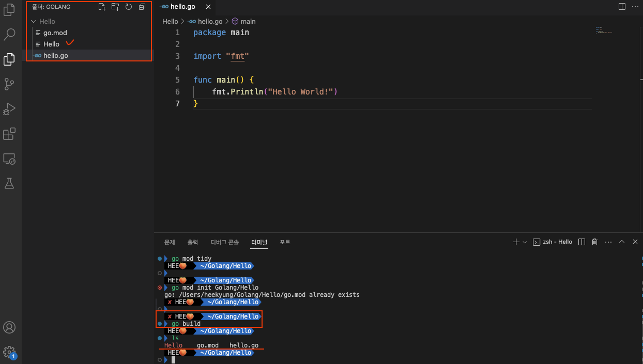Click 'func main()' declaration on line 5

(219, 80)
